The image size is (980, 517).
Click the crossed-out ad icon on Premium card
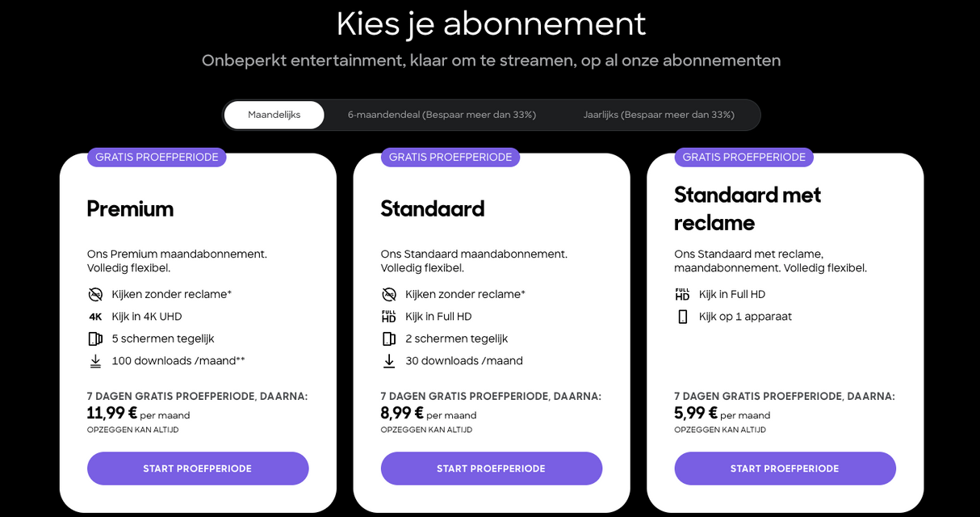(95, 294)
